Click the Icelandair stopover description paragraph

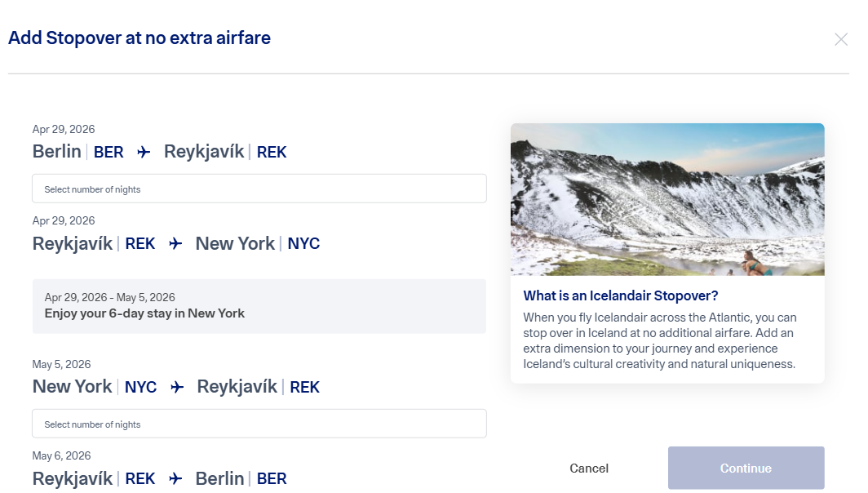point(660,340)
